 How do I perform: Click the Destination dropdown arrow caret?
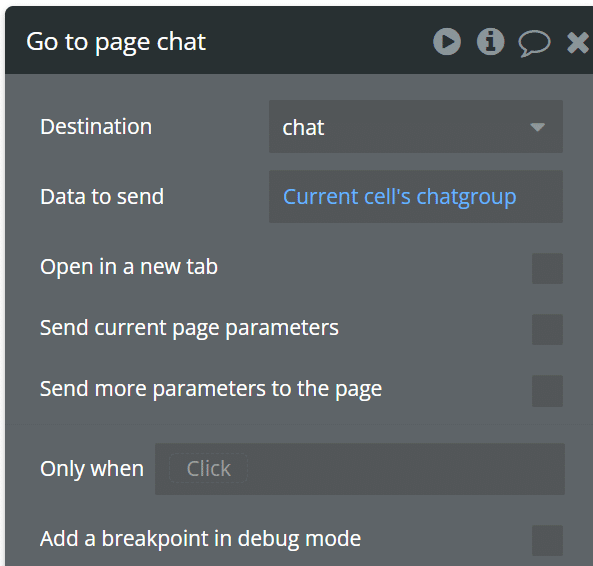(537, 127)
